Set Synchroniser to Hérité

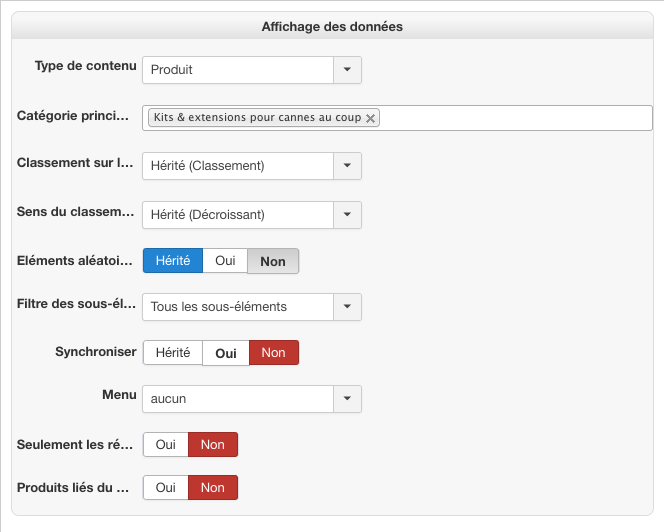click(x=173, y=353)
